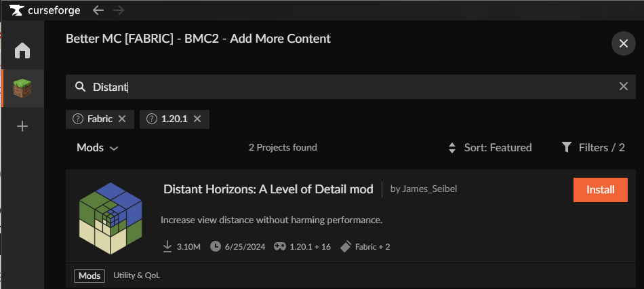Click the Fabric + 2 loaders text
This screenshot has width=644, height=289.
click(373, 247)
